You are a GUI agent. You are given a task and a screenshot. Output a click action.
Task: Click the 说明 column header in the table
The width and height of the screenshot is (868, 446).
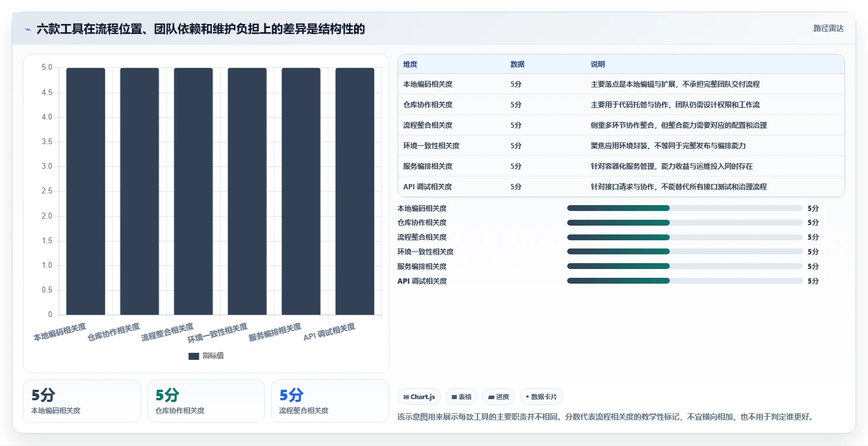coord(598,64)
